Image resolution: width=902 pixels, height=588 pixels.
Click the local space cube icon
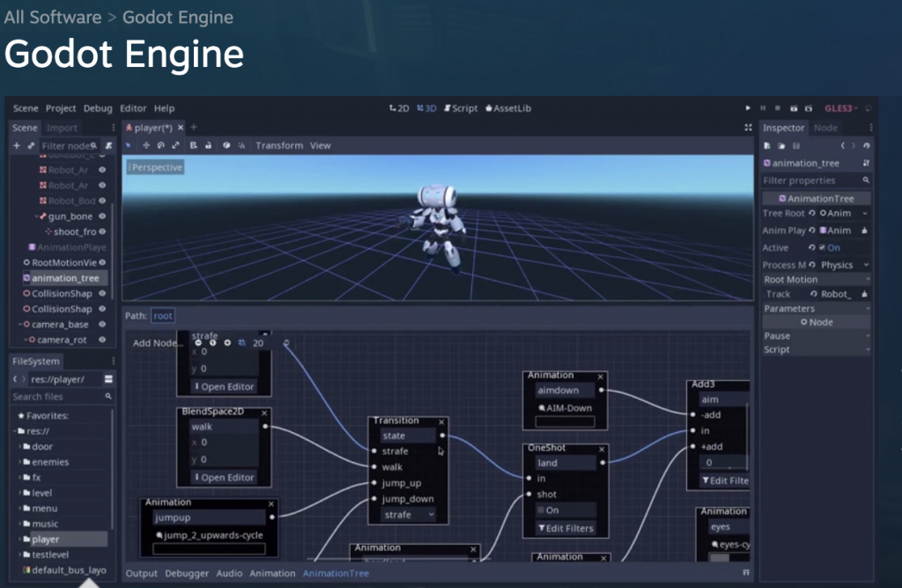[x=226, y=145]
